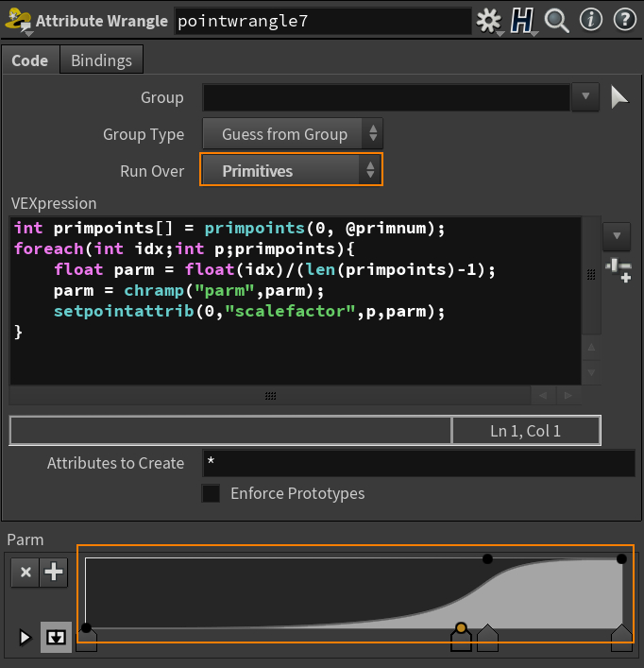The image size is (644, 668).
Task: Click the setpointattrib code line
Action: pyautogui.click(x=249, y=311)
